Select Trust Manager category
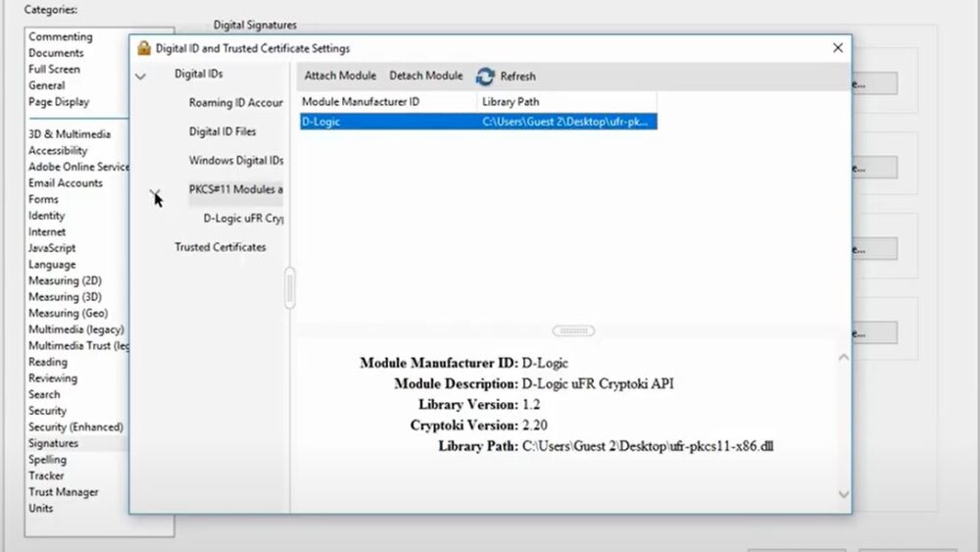 pyautogui.click(x=63, y=492)
